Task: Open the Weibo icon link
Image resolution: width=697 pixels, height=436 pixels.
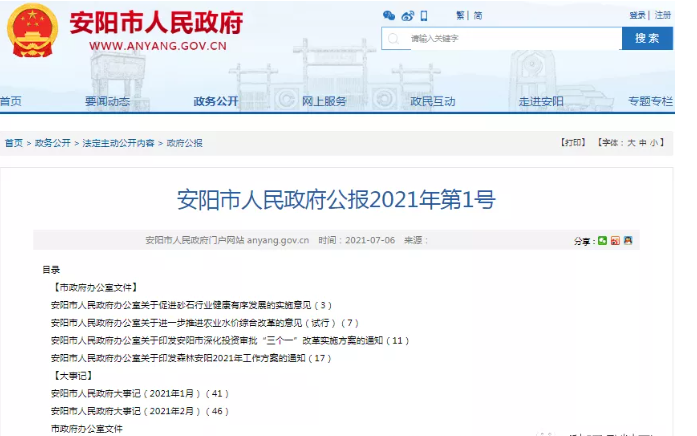Action: click(406, 16)
